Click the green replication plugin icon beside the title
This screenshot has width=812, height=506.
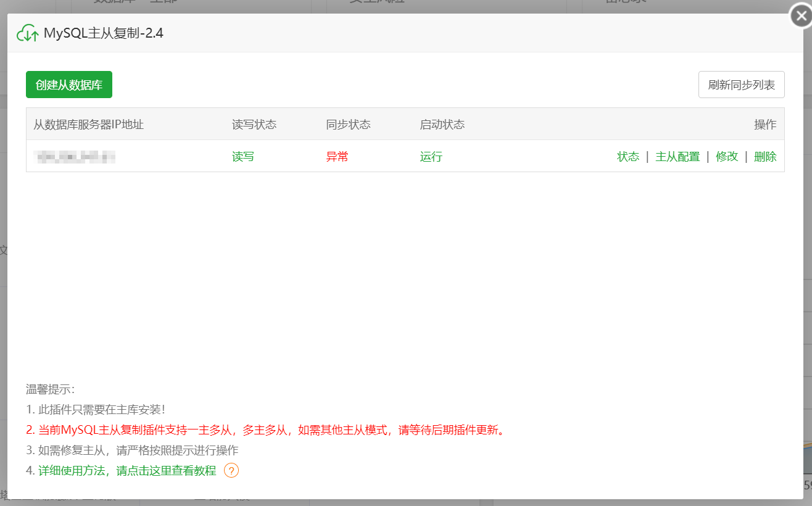click(28, 33)
